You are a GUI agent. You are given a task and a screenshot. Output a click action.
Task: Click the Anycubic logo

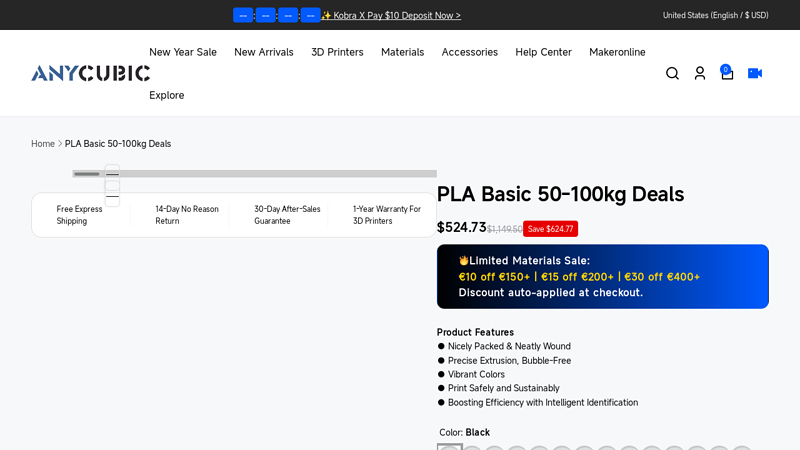pos(90,73)
